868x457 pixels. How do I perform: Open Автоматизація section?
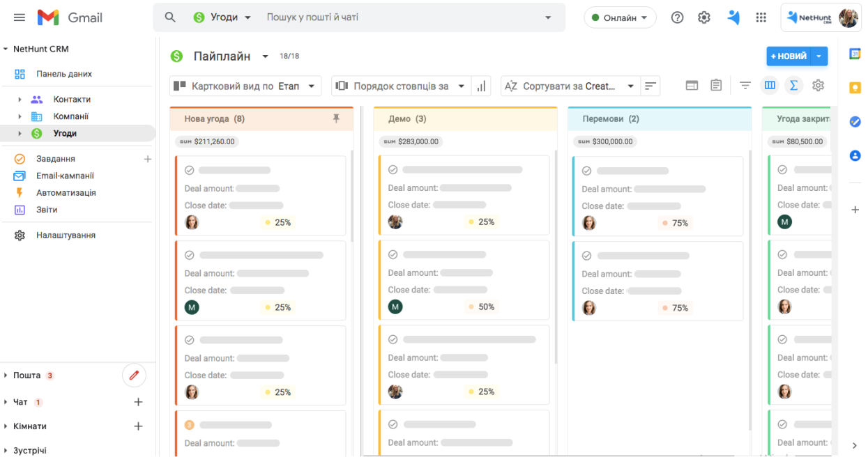[x=66, y=193]
